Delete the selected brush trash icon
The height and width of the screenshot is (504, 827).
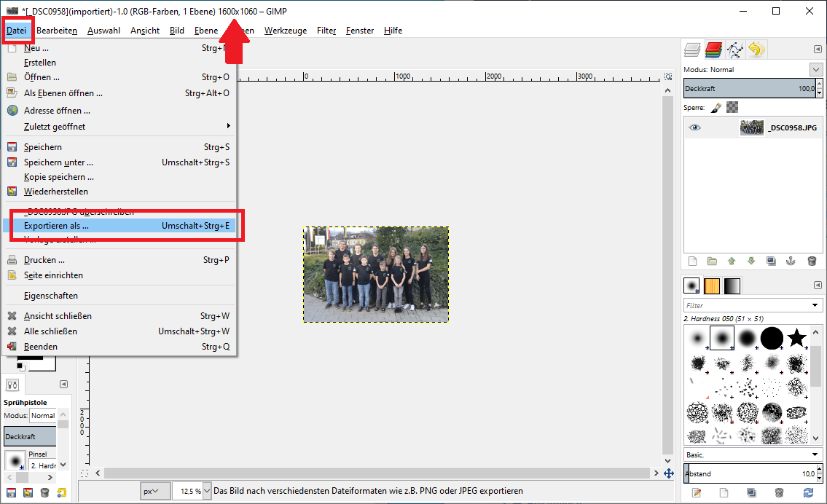(x=779, y=493)
